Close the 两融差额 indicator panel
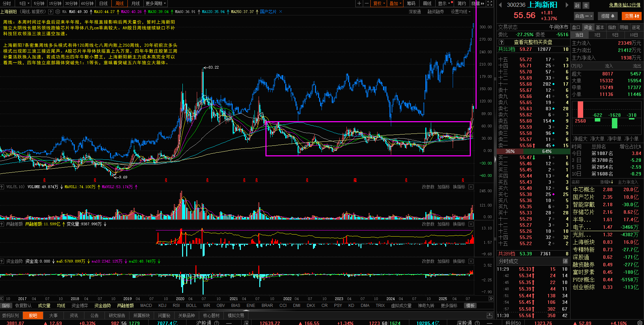Screen dimensions: 644x325 (x=471, y=224)
